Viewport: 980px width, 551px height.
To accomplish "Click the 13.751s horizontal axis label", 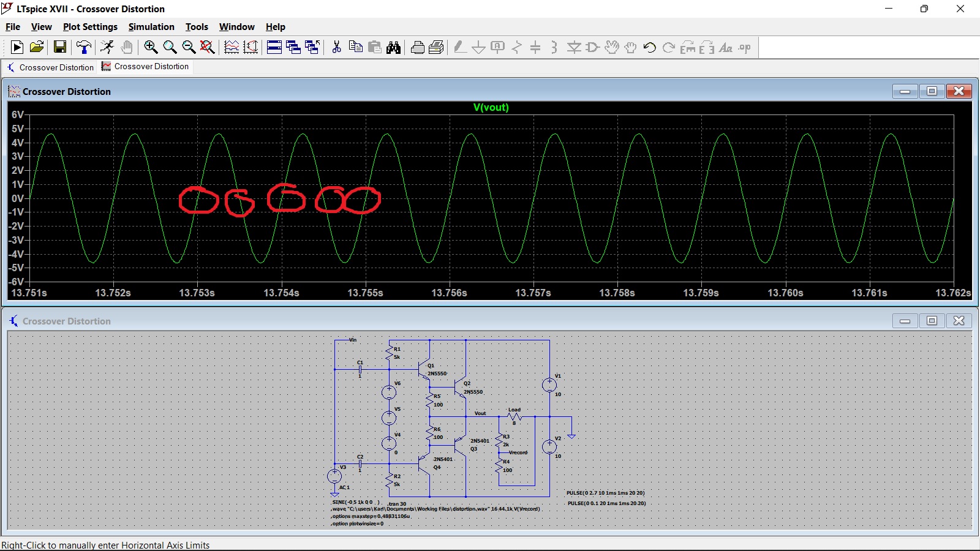I will coord(29,293).
